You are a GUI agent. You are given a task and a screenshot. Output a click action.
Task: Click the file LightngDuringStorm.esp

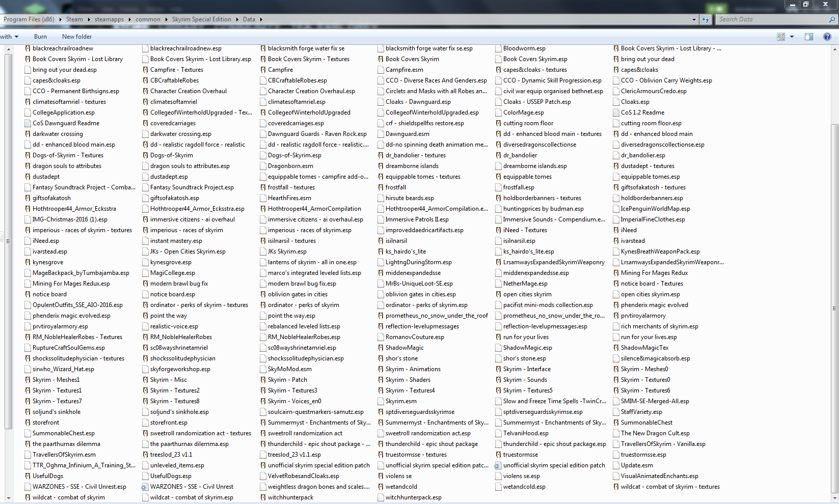pyautogui.click(x=418, y=262)
